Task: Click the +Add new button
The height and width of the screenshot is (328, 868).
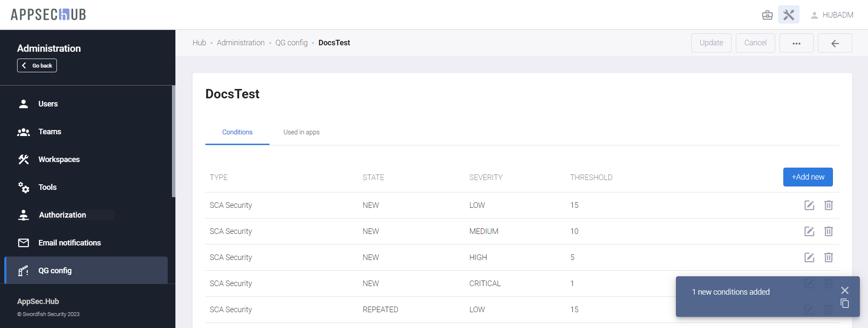Action: coord(808,177)
